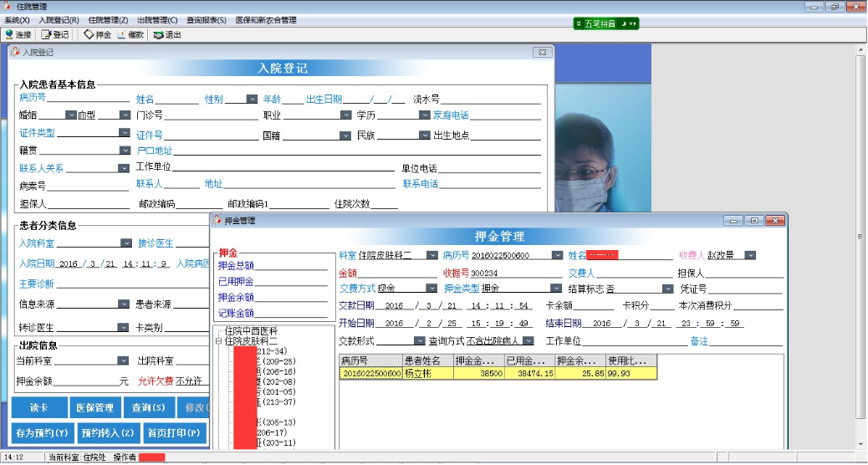
Task: Select 住院中西医科 in the department tree
Action: click(251, 331)
